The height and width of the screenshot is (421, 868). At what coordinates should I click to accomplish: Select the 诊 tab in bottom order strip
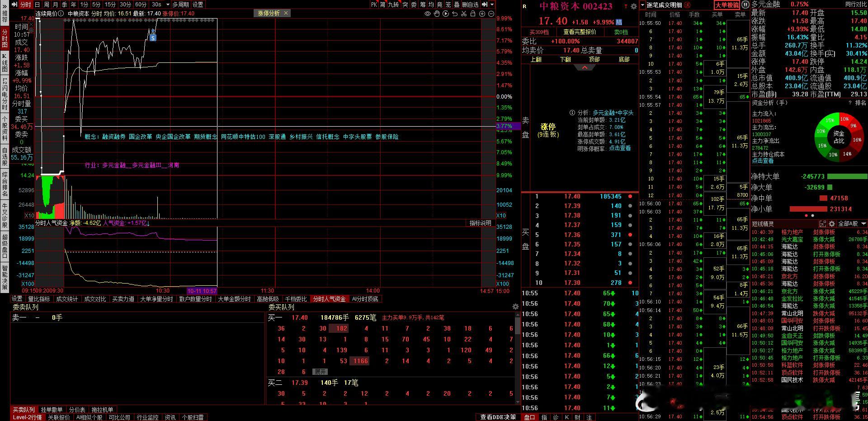pyautogui.click(x=556, y=417)
